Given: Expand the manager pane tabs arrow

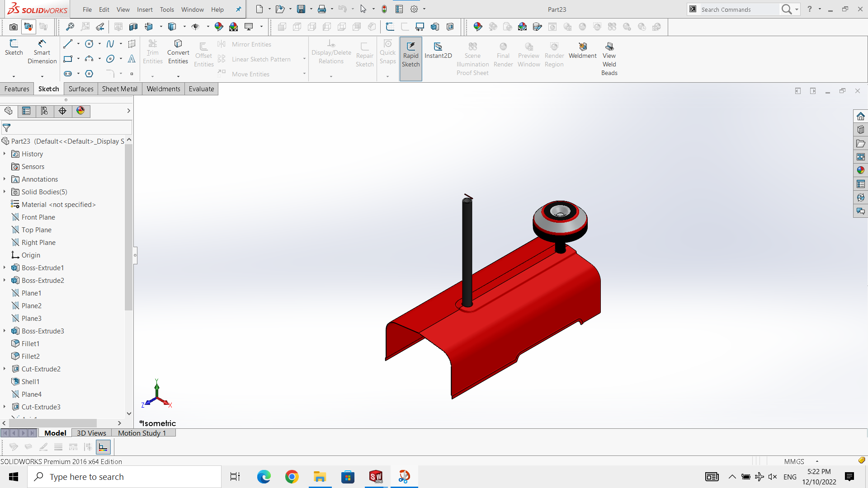Looking at the screenshot, I should [x=128, y=111].
